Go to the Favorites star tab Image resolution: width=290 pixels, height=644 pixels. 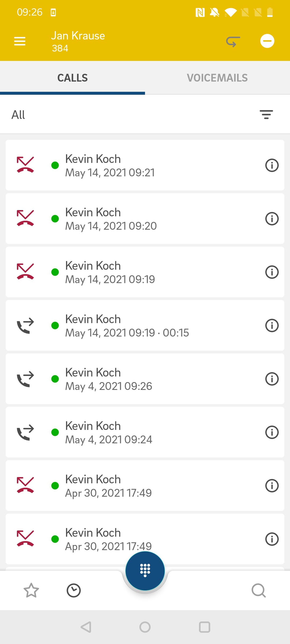31,591
